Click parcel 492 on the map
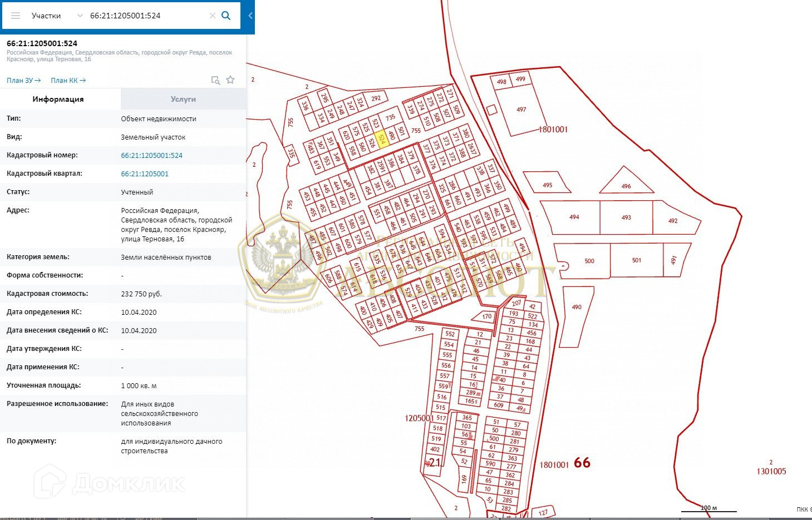Image resolution: width=812 pixels, height=520 pixels. 676,218
